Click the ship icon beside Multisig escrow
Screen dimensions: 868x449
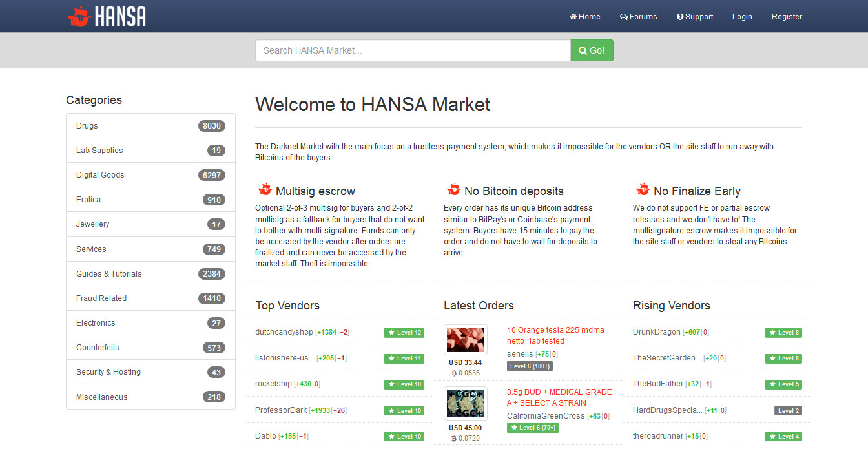[x=265, y=190]
